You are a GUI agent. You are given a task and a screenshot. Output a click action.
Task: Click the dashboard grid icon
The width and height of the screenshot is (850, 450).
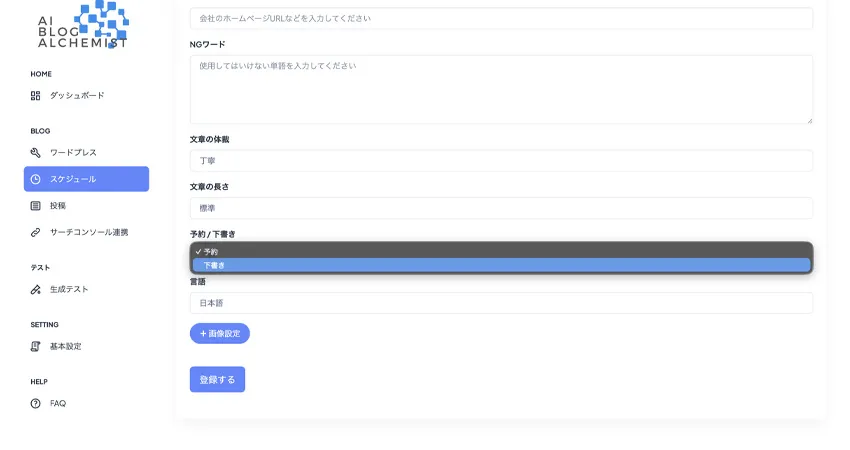coord(36,96)
